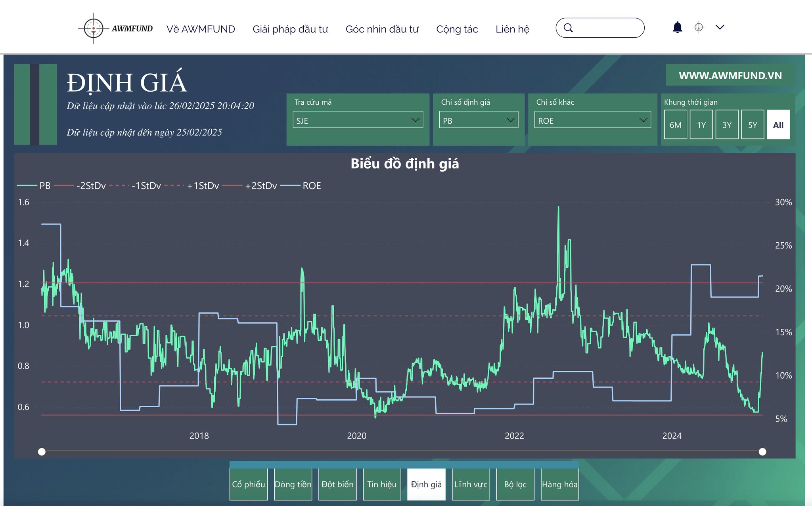The image size is (812, 506).
Task: Switch to the Dòng tiền tab
Action: pos(293,484)
